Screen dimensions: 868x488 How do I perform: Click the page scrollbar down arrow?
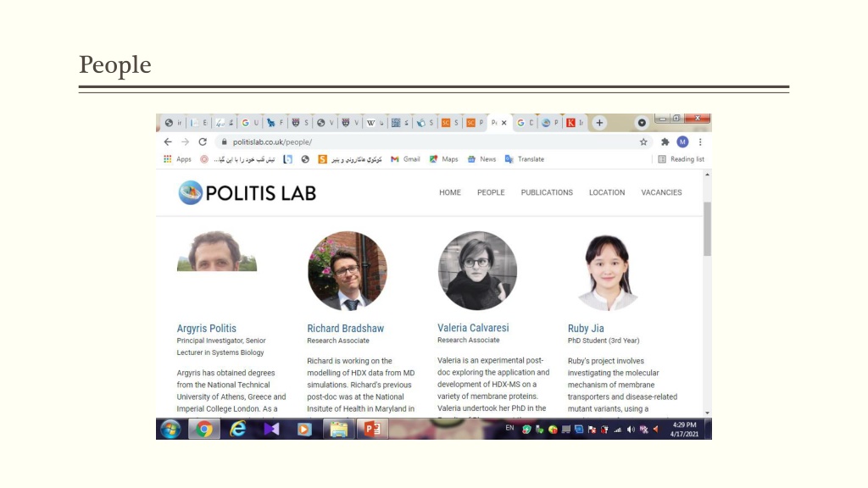click(x=707, y=413)
